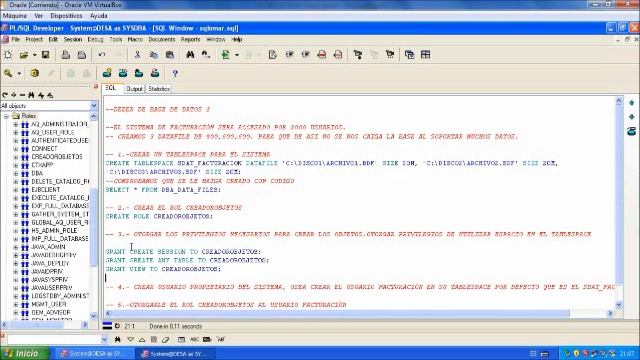
Task: Click inside the bottom search input field
Action: (53, 340)
